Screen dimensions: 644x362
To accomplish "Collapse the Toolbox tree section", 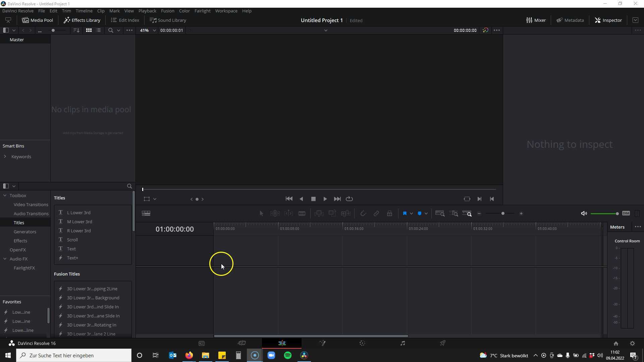I will (x=5, y=195).
